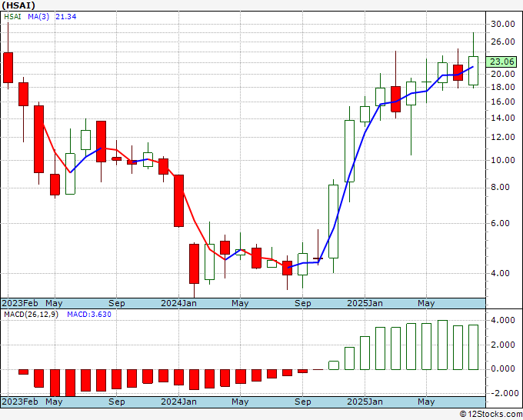
Task: Click the 18.00 price axis label
Action: pos(503,87)
